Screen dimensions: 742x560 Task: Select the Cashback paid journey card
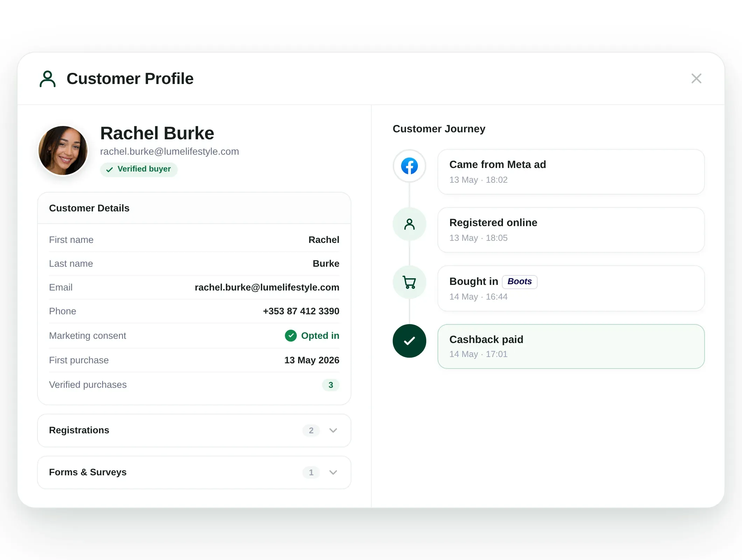coord(571,346)
